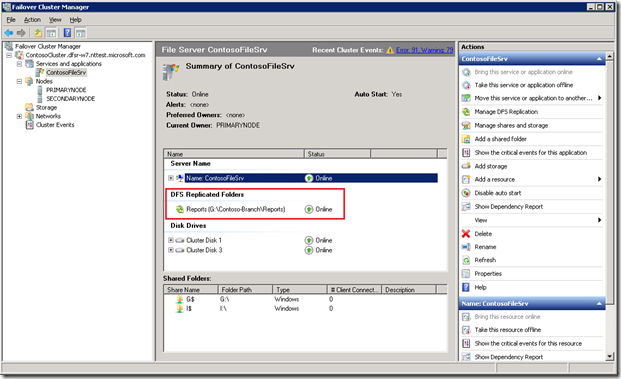Click the Cluster Disk 1 drive icon

(x=180, y=240)
